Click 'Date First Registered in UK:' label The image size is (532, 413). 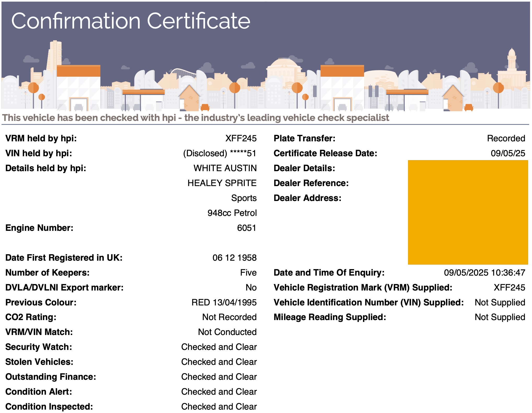click(x=64, y=258)
